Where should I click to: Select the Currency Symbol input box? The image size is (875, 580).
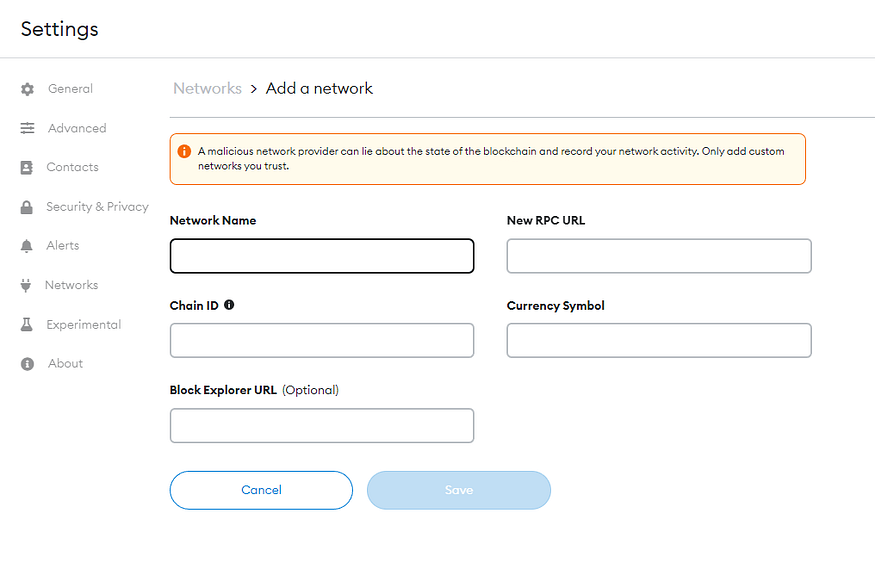coord(659,341)
